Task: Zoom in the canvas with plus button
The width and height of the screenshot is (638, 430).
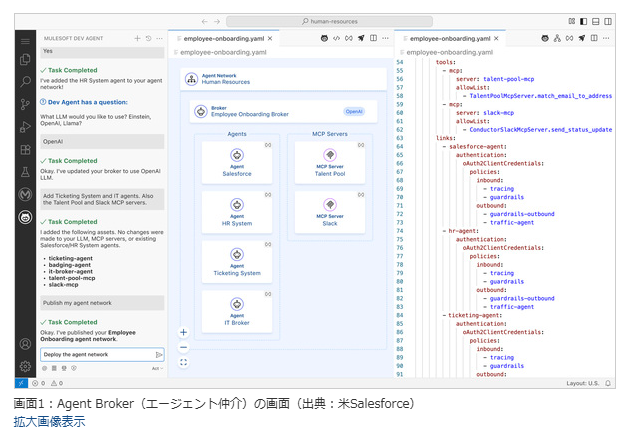Action: click(x=184, y=332)
